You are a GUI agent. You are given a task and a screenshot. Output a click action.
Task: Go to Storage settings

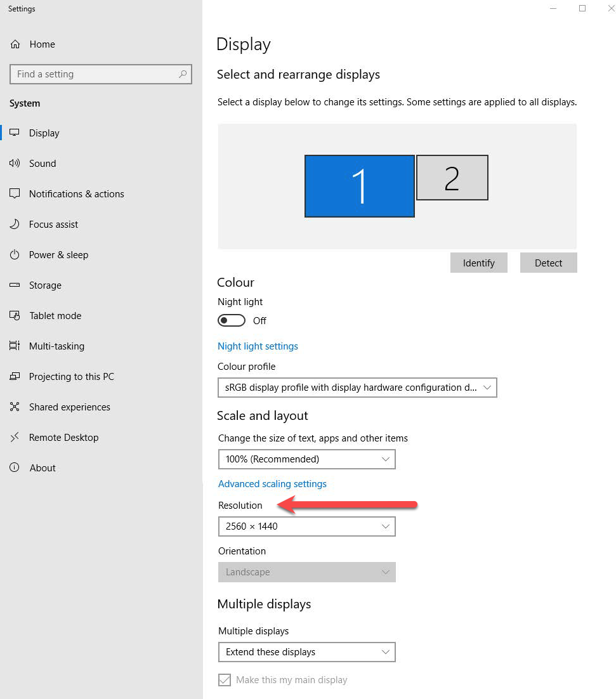[x=46, y=285]
